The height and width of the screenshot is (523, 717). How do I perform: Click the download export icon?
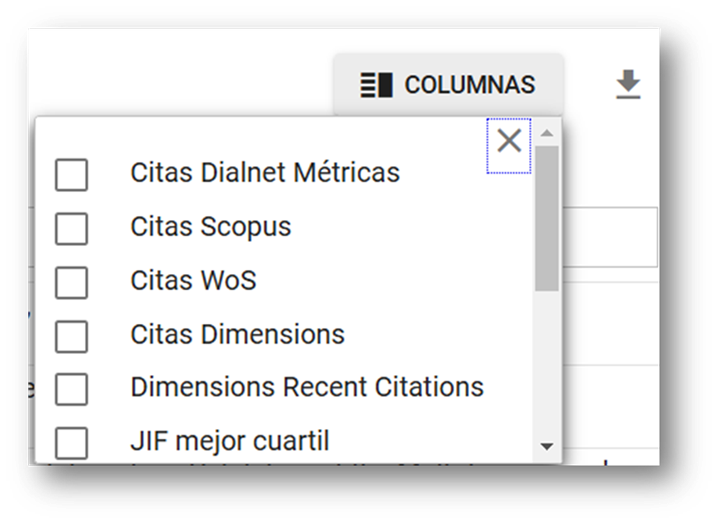click(x=627, y=86)
